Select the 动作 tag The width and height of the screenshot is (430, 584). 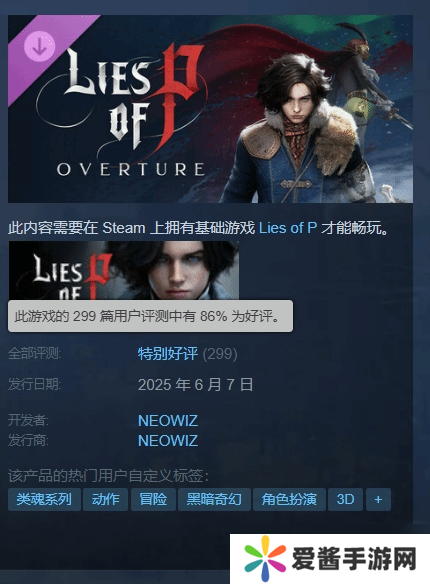pos(105,499)
